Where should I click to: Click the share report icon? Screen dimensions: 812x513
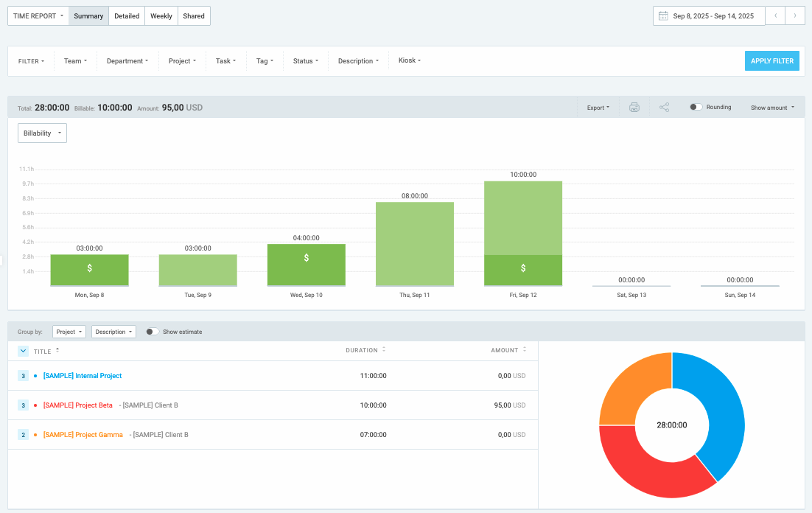[x=664, y=108]
